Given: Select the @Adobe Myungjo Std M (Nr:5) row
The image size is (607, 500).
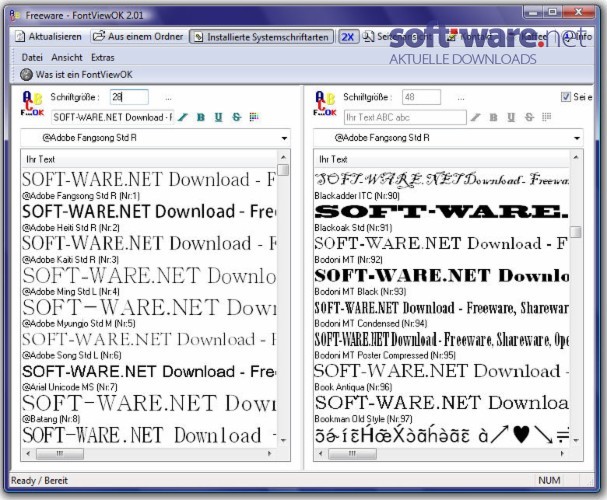Looking at the screenshot, I should (149, 313).
